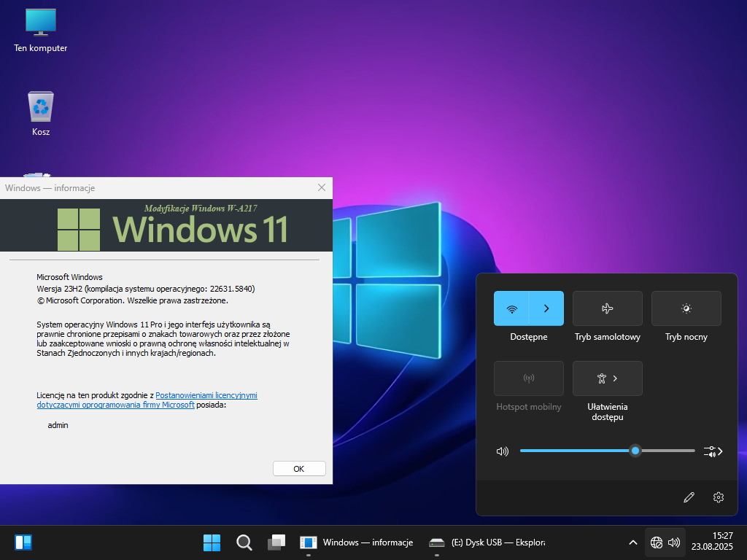Open sound output selector next to volume
Viewport: 747px width, 560px height.
(x=713, y=451)
